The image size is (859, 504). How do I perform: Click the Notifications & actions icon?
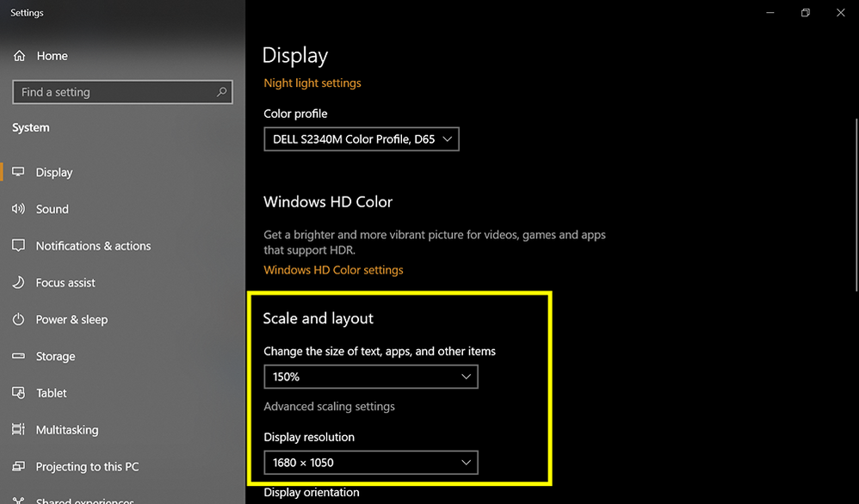tap(19, 246)
